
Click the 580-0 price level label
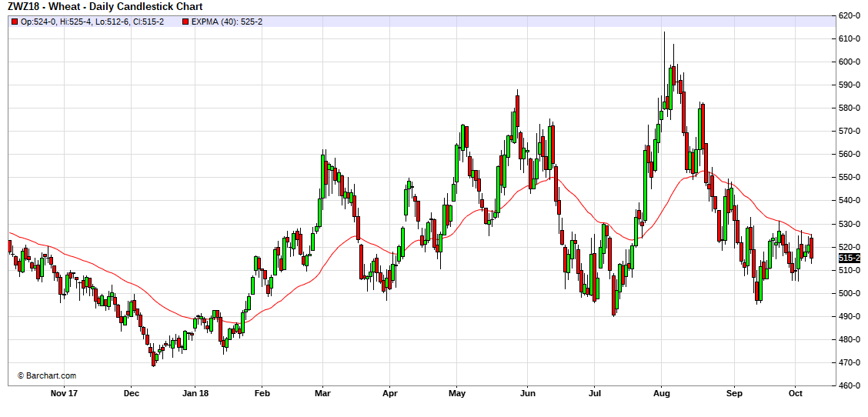(849, 108)
